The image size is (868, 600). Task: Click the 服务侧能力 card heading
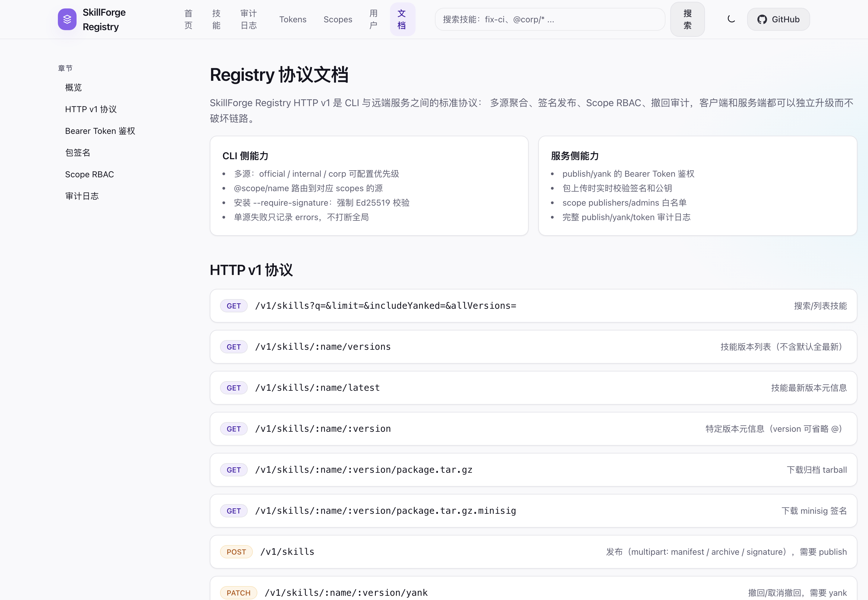tap(575, 156)
